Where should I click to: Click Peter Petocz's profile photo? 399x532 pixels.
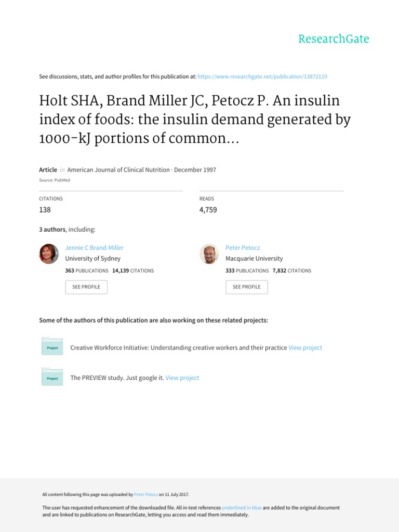pos(209,254)
